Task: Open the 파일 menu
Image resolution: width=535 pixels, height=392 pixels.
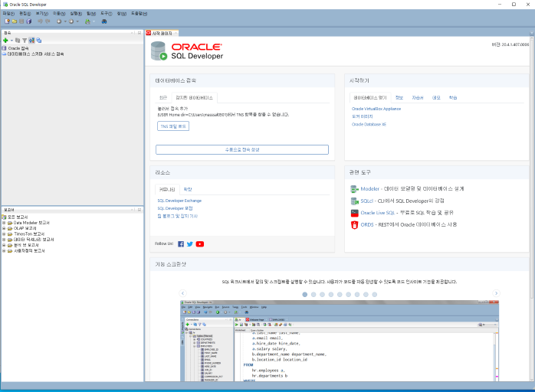Action: (8, 14)
